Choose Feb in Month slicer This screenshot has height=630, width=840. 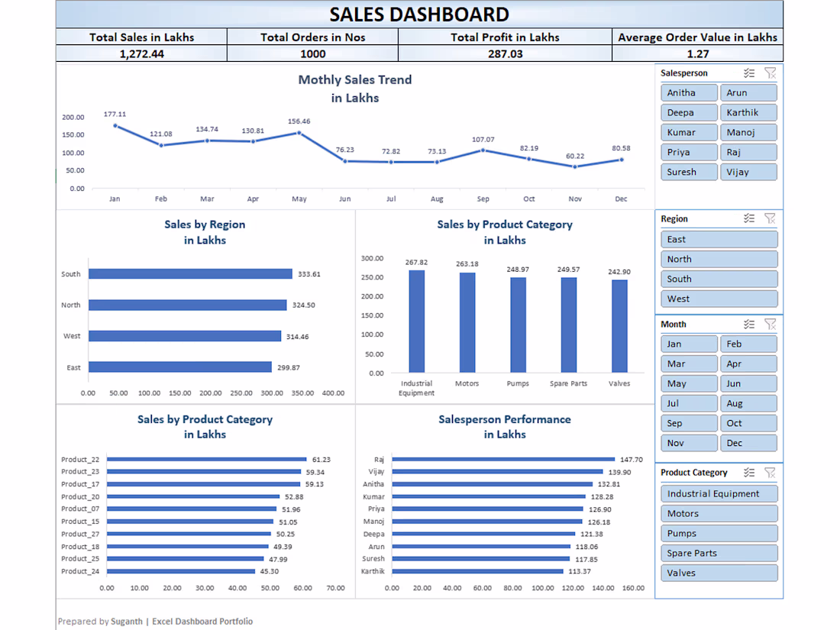748,344
